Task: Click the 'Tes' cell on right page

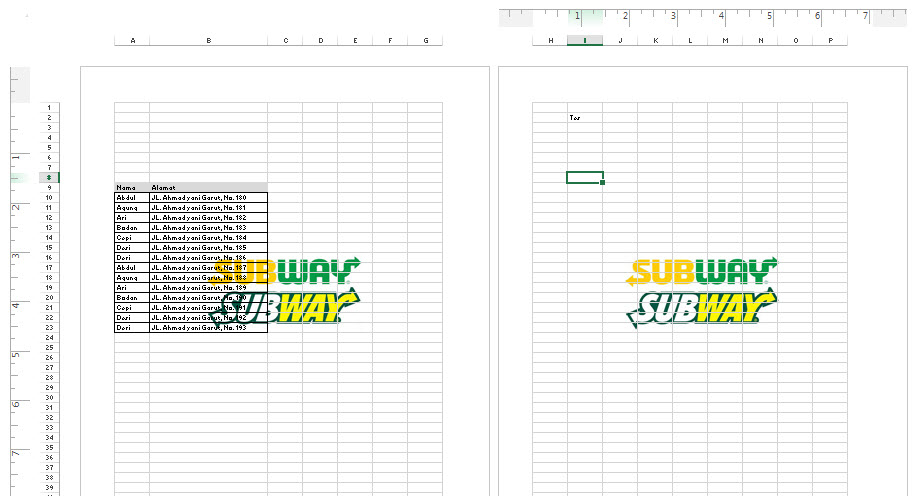Action: pos(585,118)
